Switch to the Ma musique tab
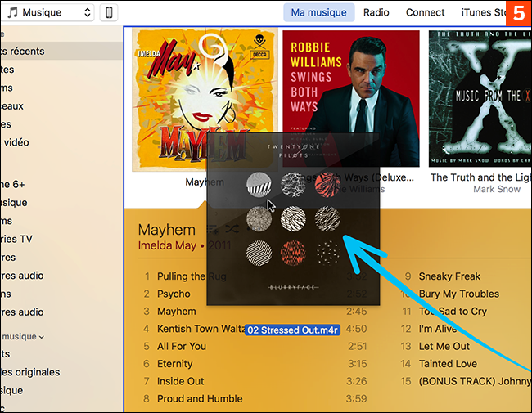 pos(319,12)
